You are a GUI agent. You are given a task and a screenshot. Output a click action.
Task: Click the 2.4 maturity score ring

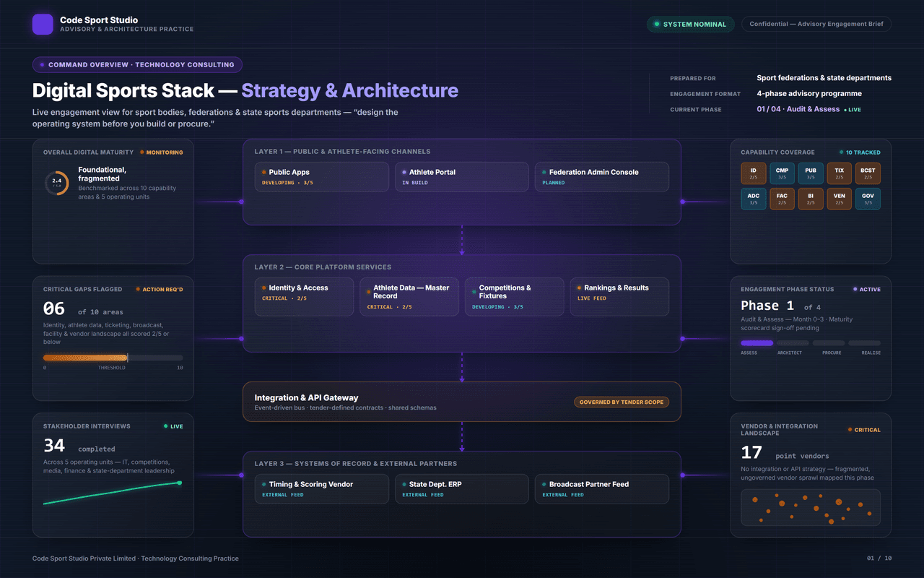click(56, 183)
